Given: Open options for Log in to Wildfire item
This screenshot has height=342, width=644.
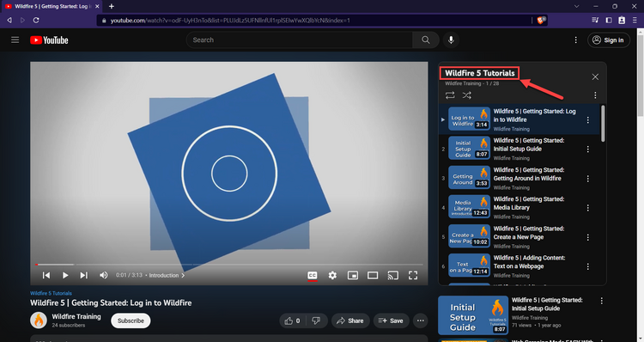Looking at the screenshot, I should (587, 119).
